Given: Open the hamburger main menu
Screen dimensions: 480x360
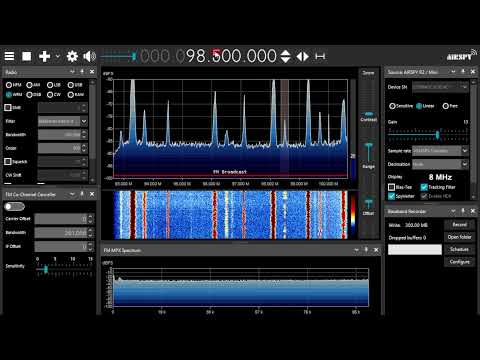Looking at the screenshot, I should [9, 56].
